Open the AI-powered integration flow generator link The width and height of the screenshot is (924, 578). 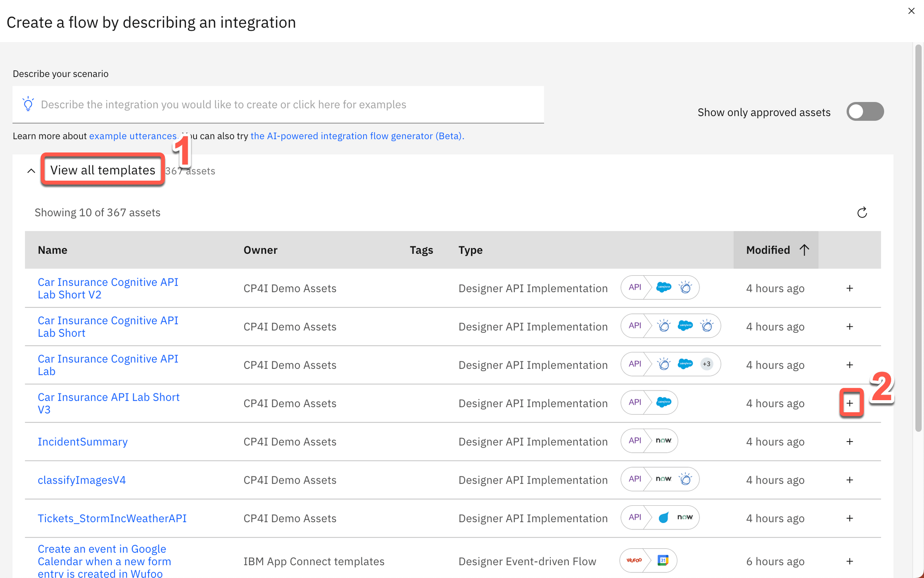coord(357,136)
